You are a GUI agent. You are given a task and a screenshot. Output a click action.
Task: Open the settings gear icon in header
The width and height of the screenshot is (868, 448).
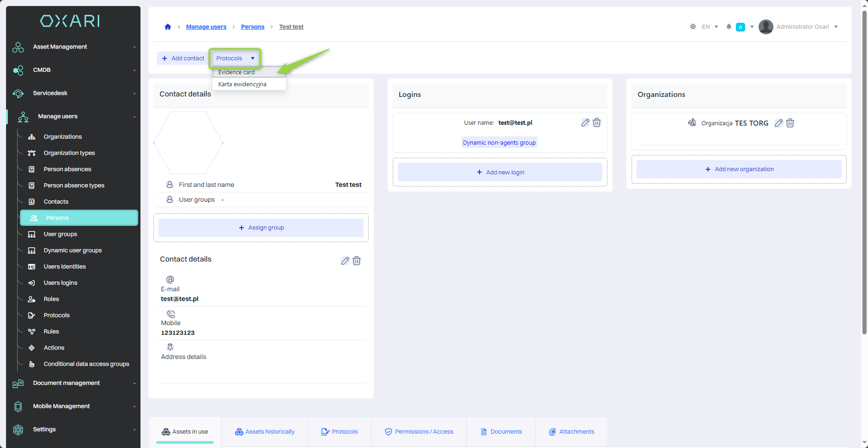(693, 27)
